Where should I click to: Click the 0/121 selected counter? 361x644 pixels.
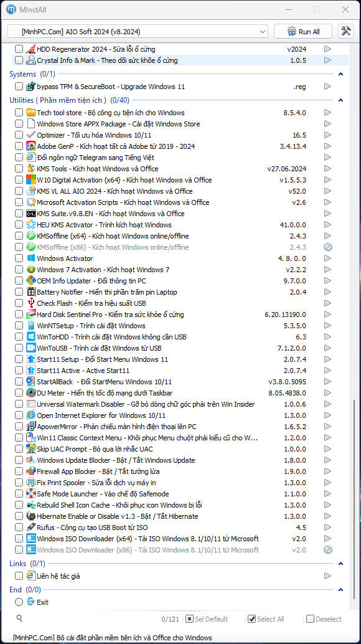pos(171,619)
